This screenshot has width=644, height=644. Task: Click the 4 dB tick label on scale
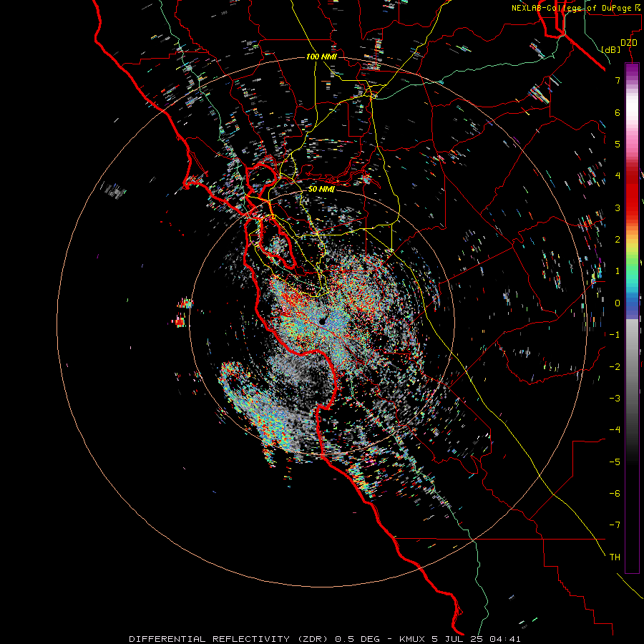(618, 176)
